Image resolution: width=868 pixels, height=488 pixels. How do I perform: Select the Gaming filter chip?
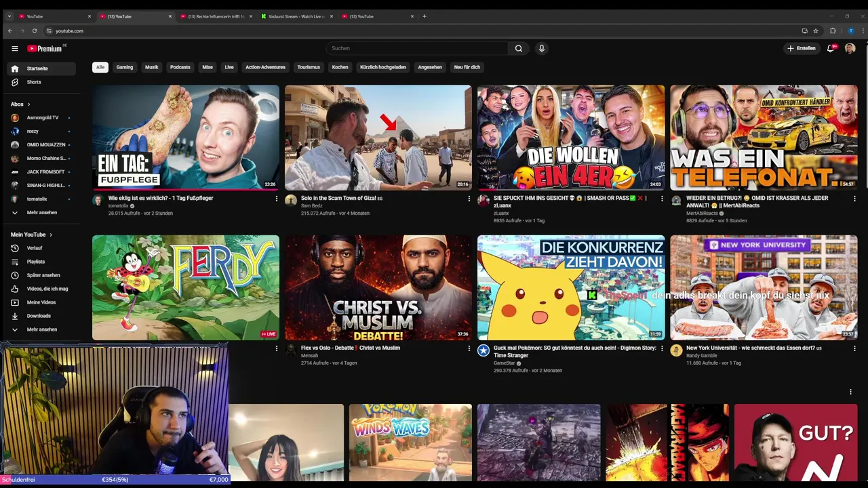click(125, 67)
